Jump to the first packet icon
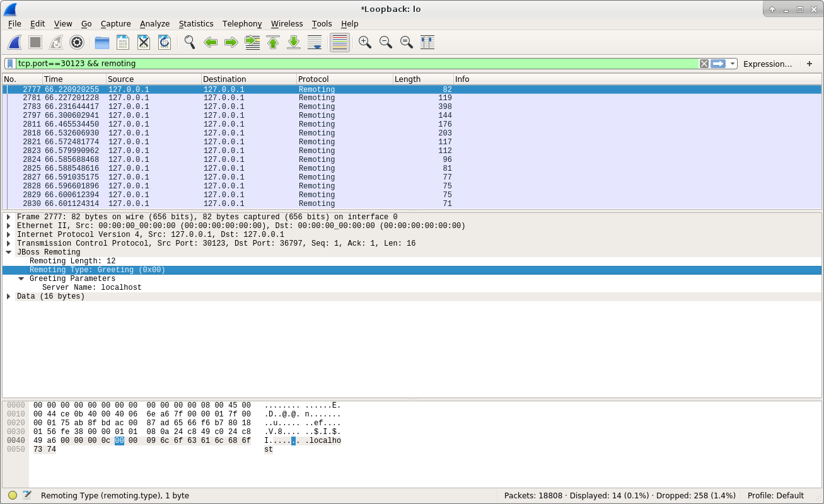Viewport: 824px width, 504px height. 273,42
